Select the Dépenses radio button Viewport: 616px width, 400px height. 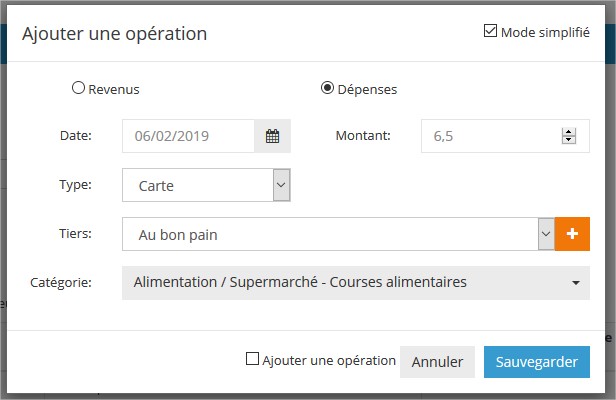327,88
